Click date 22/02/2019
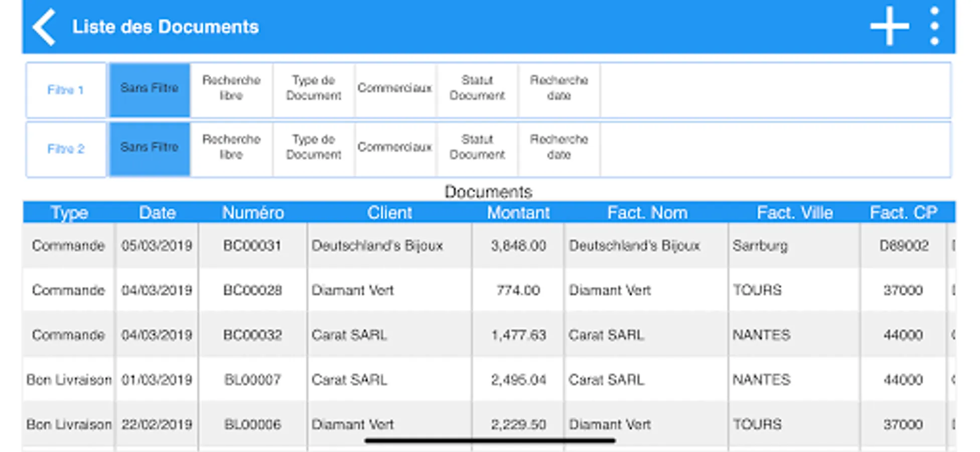This screenshot has height=452, width=980. (x=157, y=424)
